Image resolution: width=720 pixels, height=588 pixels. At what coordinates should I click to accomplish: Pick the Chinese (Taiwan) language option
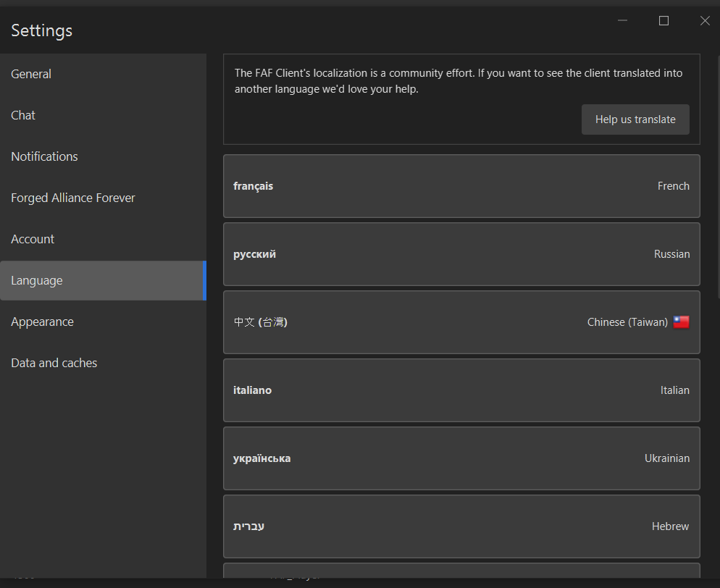[x=461, y=322]
